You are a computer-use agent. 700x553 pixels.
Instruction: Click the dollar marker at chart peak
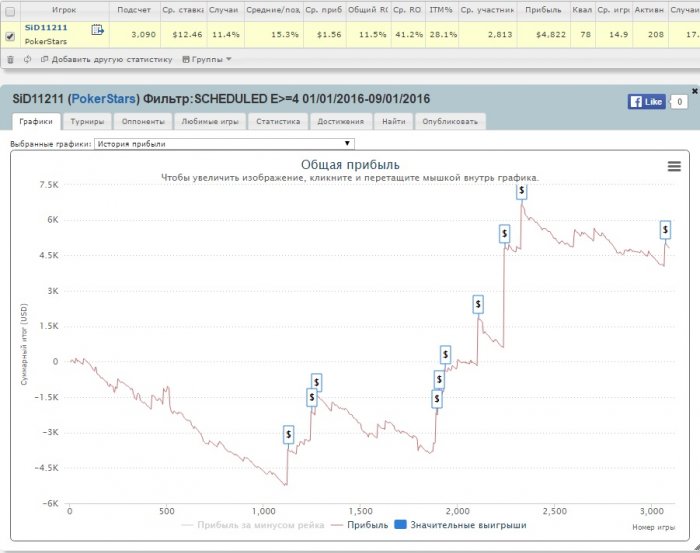[x=521, y=191]
